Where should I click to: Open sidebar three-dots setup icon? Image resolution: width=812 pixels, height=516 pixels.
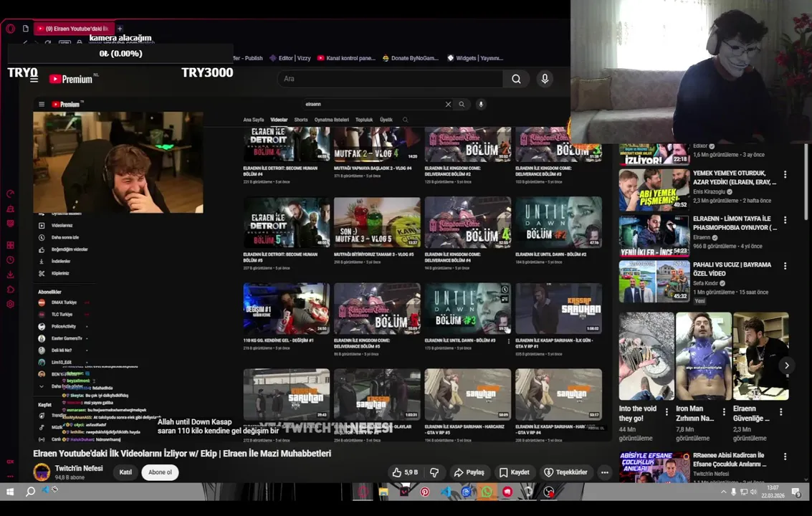pyautogui.click(x=10, y=476)
